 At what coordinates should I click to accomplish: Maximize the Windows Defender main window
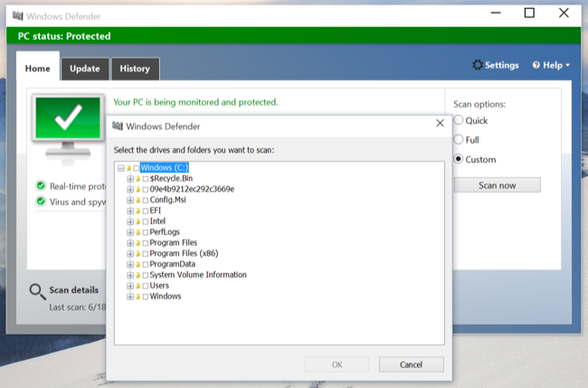coord(529,14)
